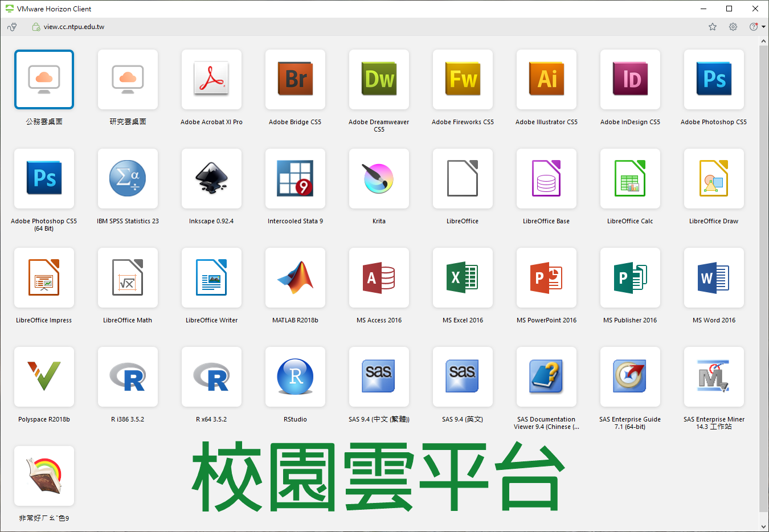769x532 pixels.
Task: Open SAS Documentation Viewer 9.4
Action: [546, 377]
